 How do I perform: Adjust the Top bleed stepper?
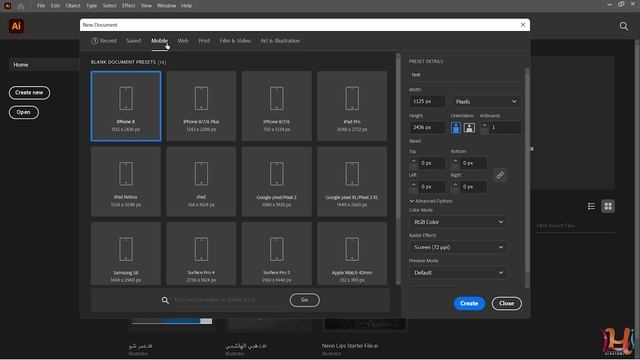(x=413, y=163)
